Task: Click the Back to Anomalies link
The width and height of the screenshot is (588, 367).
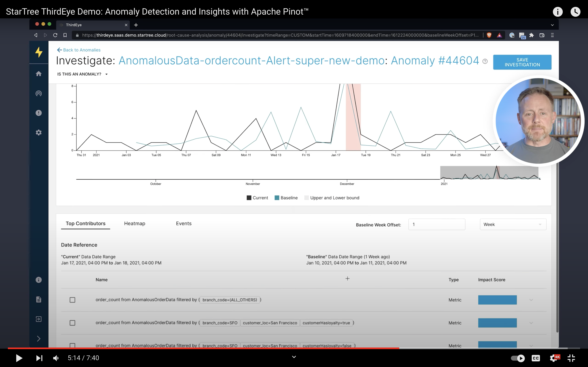Action: click(x=79, y=50)
